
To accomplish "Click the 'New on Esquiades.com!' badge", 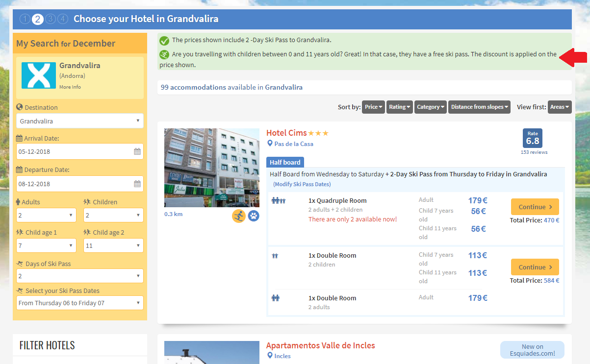I will [x=533, y=350].
